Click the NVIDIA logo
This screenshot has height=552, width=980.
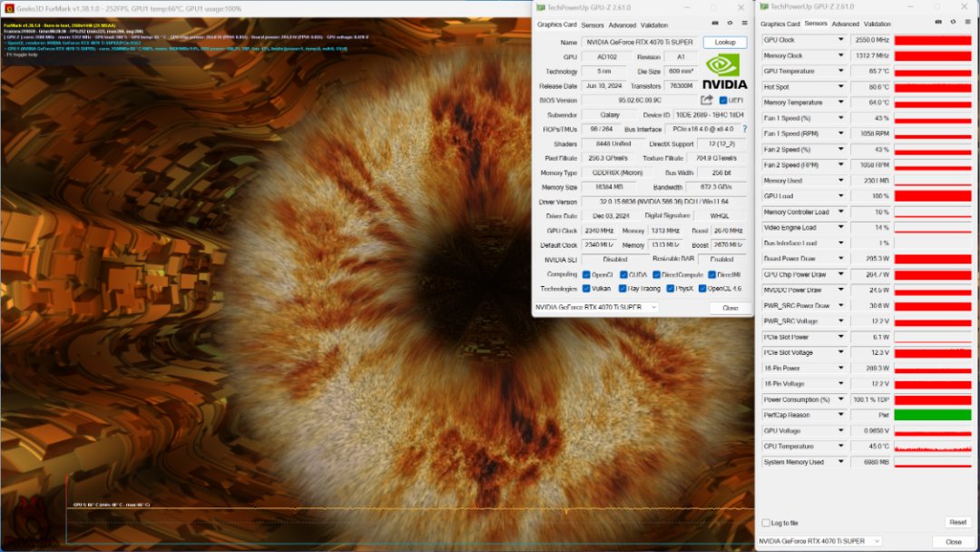pos(724,72)
